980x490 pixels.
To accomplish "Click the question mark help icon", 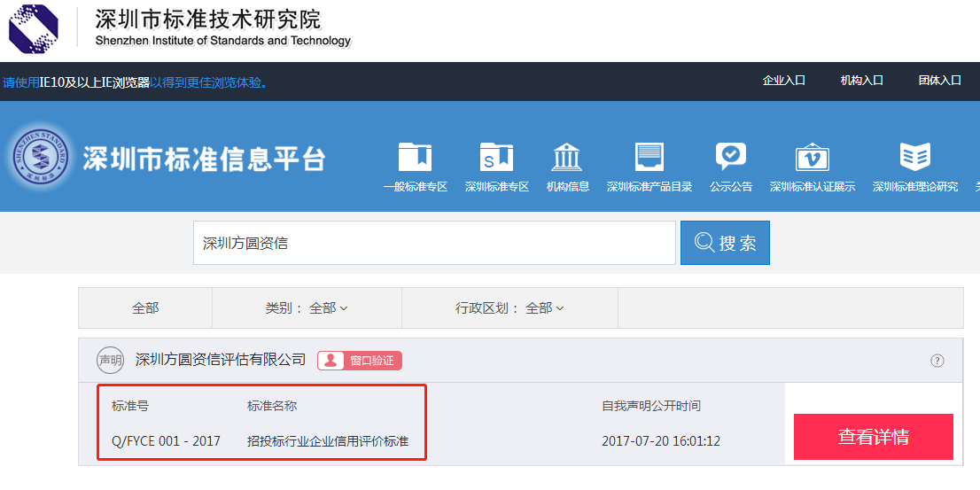I will click(937, 361).
